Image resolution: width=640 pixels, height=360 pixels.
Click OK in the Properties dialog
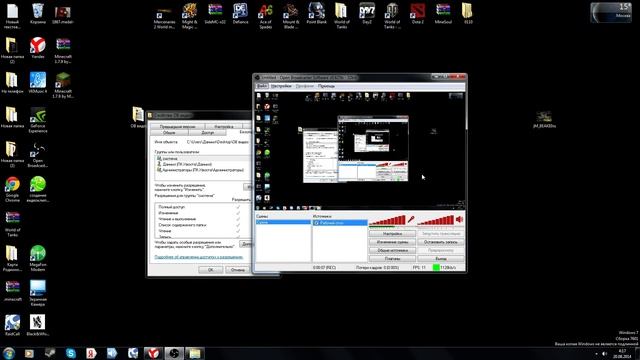[x=210, y=269]
